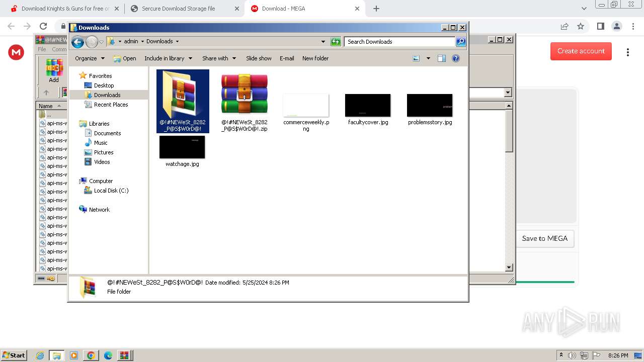Click the Change your view icon
The image size is (644, 362).
(x=416, y=58)
